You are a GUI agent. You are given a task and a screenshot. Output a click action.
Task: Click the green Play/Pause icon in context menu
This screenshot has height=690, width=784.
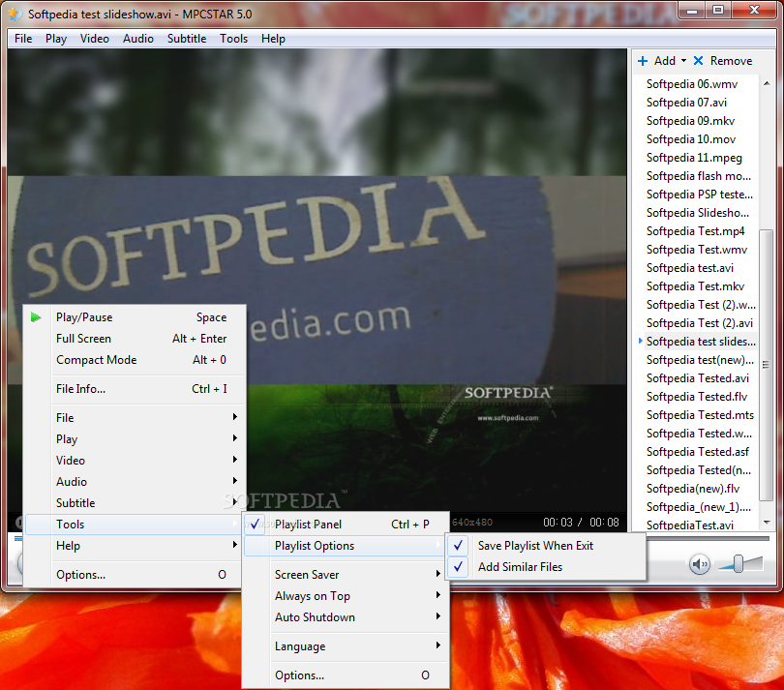point(36,317)
